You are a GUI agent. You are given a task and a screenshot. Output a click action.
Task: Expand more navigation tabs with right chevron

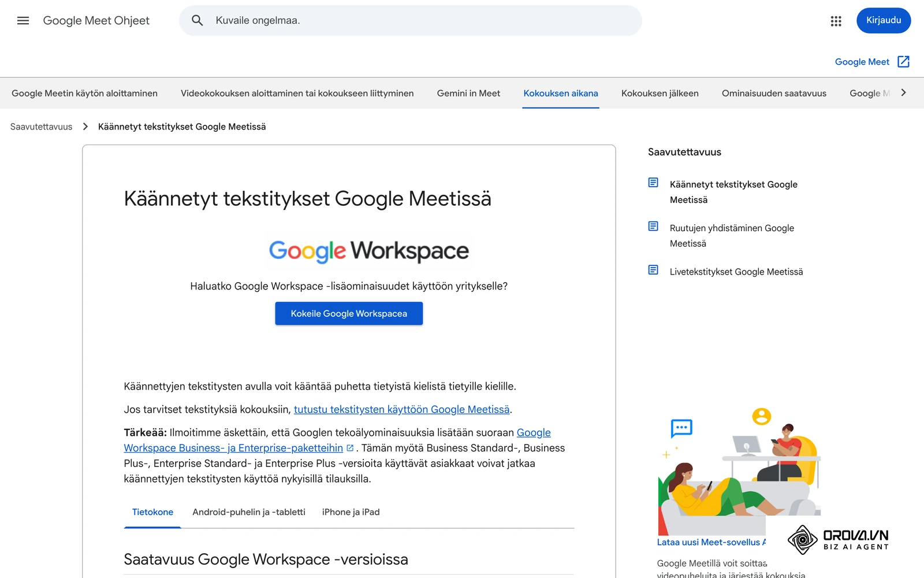point(904,92)
